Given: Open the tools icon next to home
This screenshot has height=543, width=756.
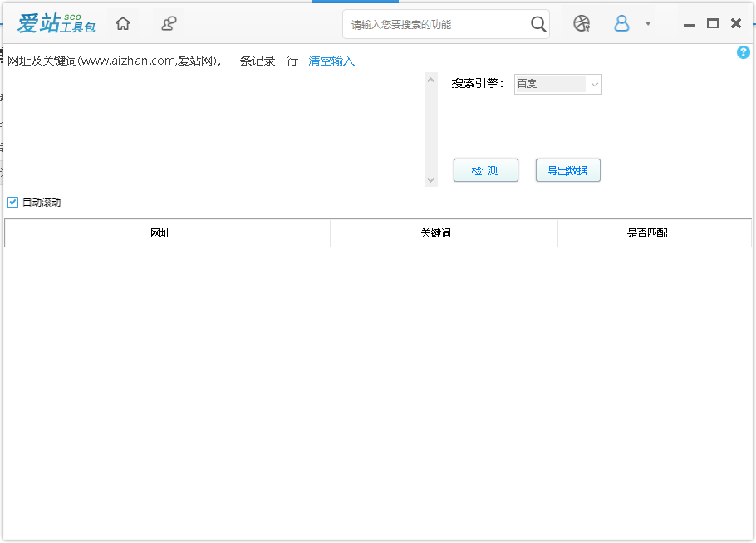Looking at the screenshot, I should 169,24.
